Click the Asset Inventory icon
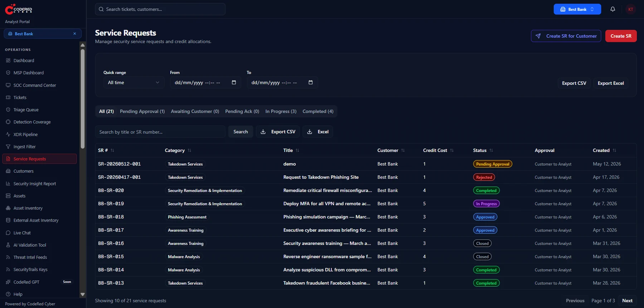This screenshot has height=308, width=644. pos(8,208)
